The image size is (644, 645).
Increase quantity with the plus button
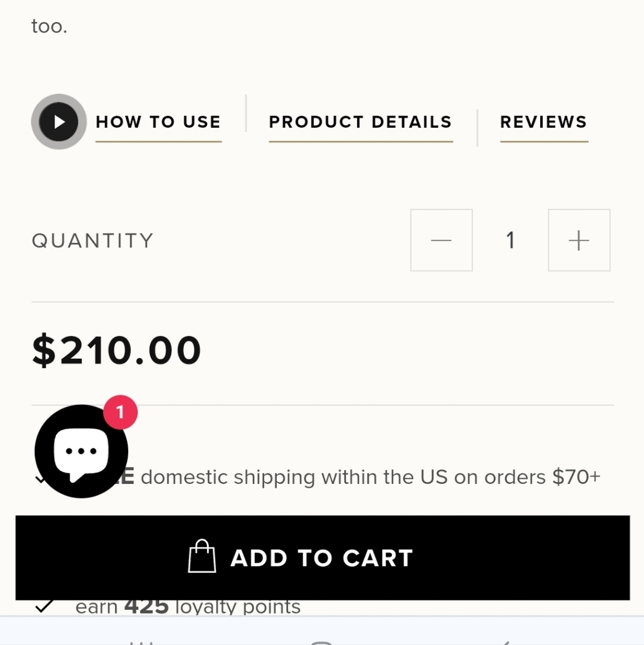click(x=579, y=240)
